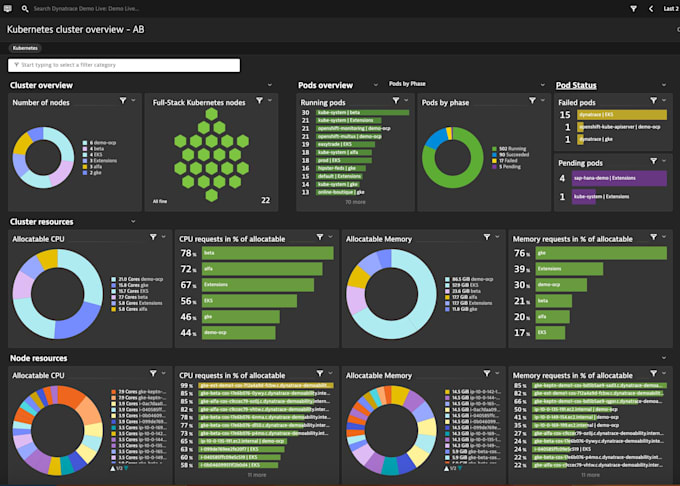Viewport: 680px width, 486px height.
Task: Click the 99% node CPU requests bar
Action: (x=266, y=385)
